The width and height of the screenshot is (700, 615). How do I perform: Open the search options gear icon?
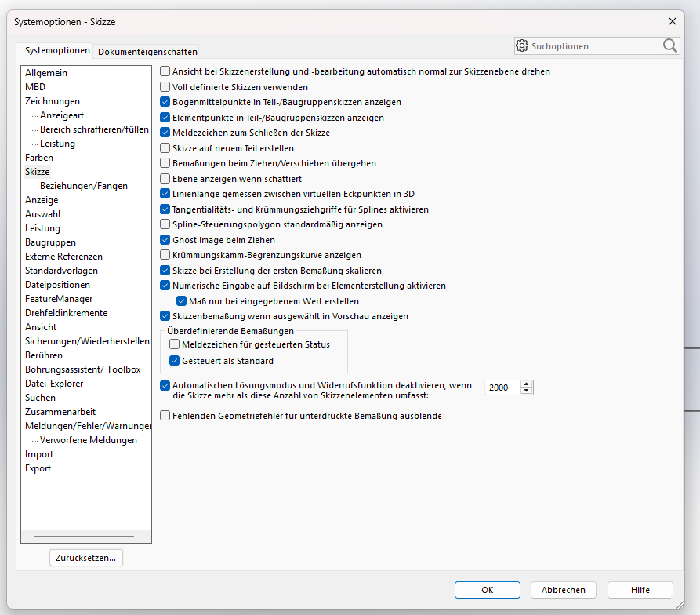coord(521,45)
